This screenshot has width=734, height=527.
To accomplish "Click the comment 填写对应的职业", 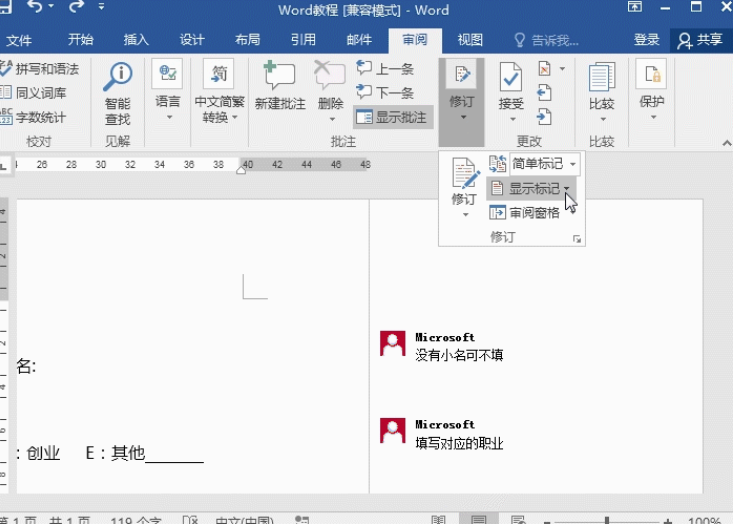I will click(x=459, y=443).
